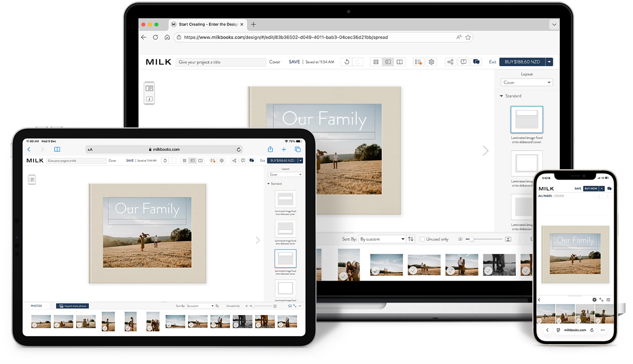Adjust the thumbnail size slider
The image size is (633, 364).
pos(472,239)
